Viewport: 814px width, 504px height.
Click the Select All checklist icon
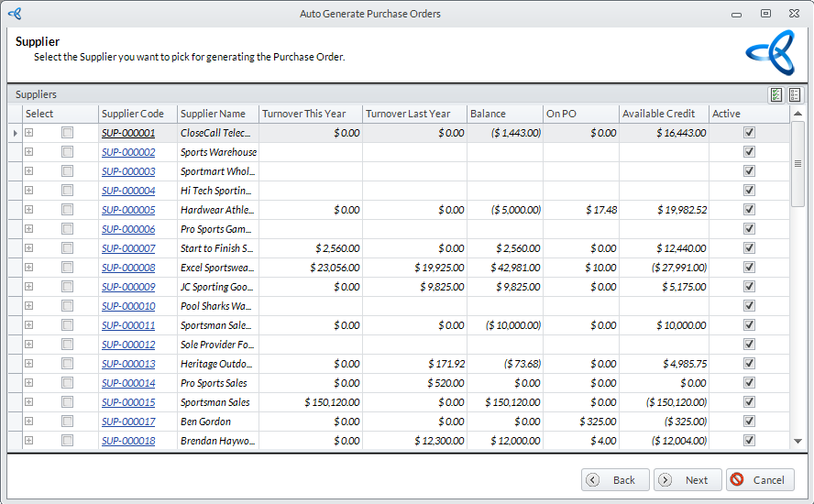coord(776,94)
